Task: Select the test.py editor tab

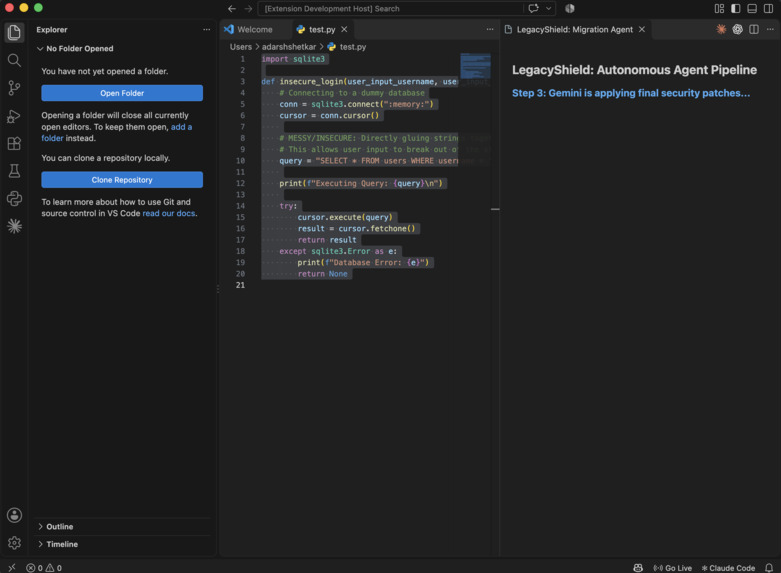Action: pyautogui.click(x=322, y=29)
